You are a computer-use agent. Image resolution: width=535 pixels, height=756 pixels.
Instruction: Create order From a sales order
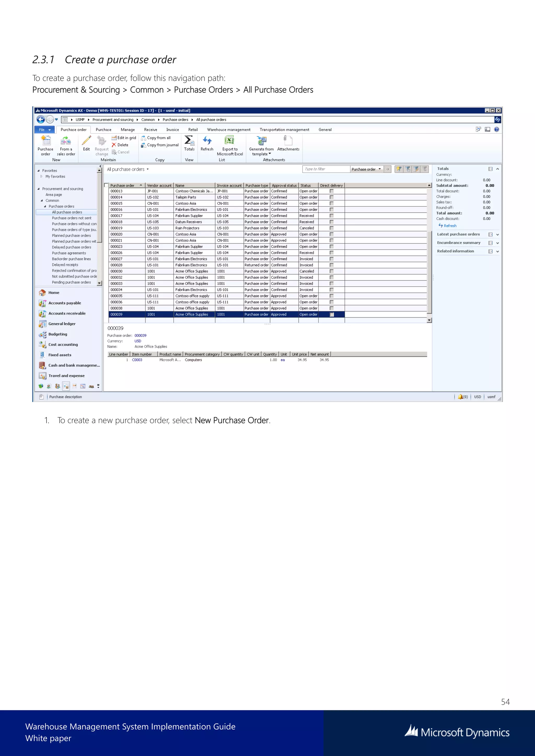pos(66,146)
